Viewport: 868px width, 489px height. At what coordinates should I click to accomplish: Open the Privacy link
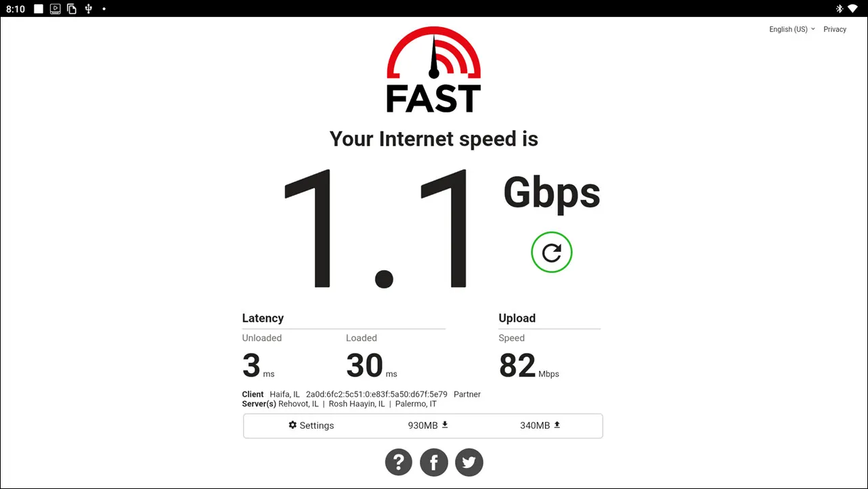point(835,29)
